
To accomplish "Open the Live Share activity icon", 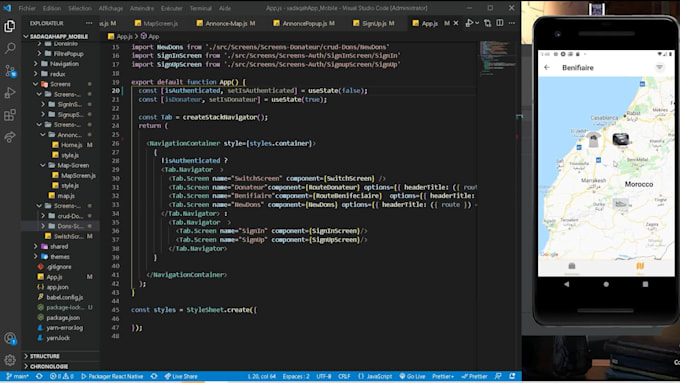I will coord(10,137).
